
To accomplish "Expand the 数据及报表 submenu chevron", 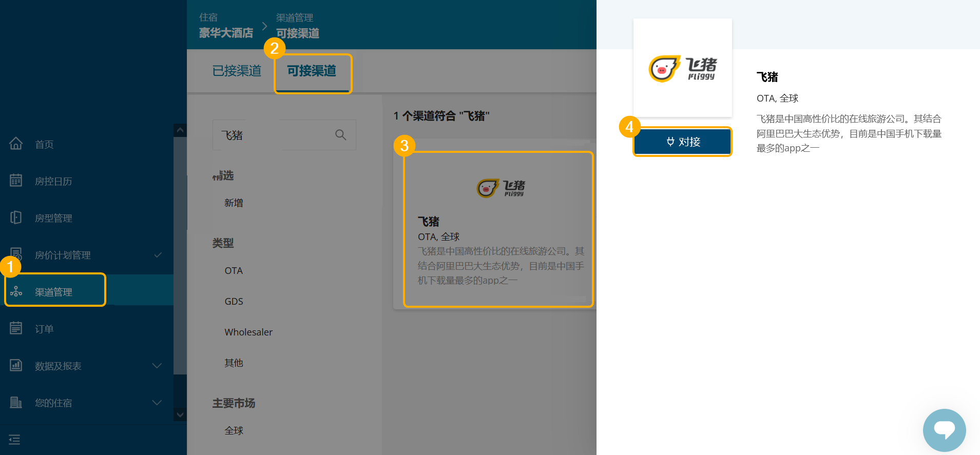I will pos(157,366).
